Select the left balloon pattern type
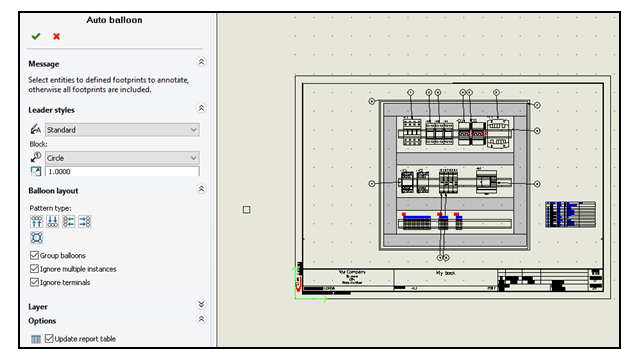 [x=69, y=222]
